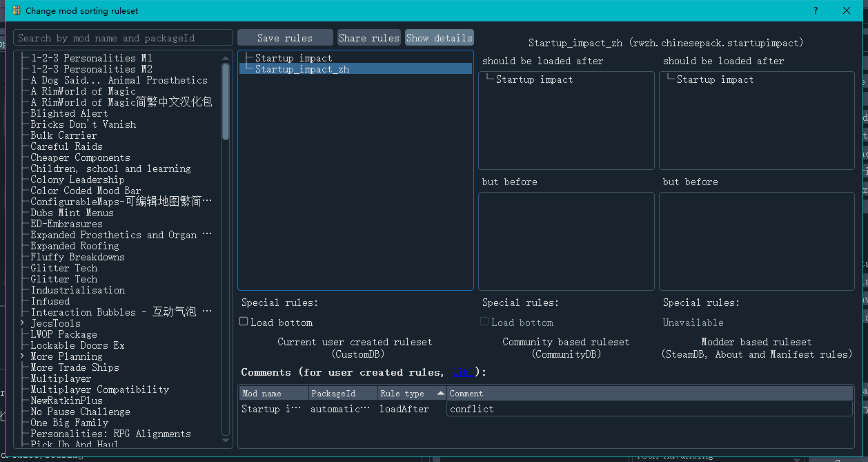
Task: Select Personalities: RPG Alignments mod
Action: point(110,434)
